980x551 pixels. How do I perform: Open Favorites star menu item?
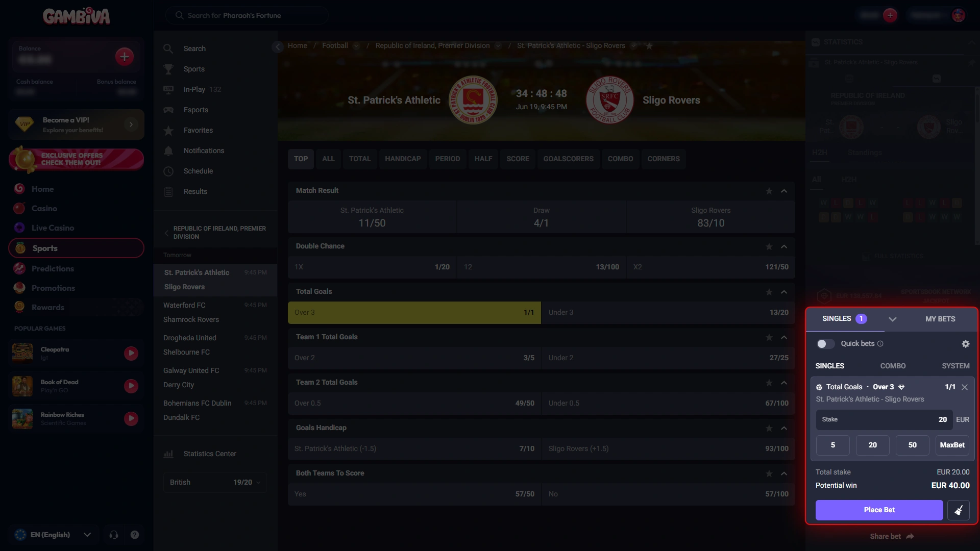click(168, 130)
